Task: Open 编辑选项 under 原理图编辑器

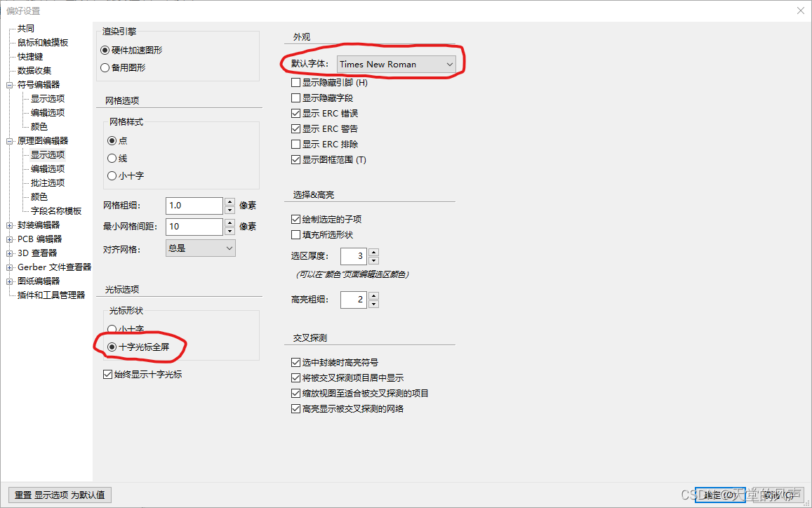Action: tap(48, 169)
